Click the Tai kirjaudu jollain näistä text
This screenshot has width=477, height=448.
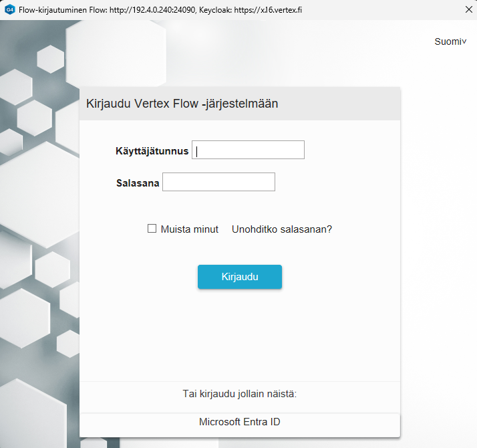tap(239, 393)
